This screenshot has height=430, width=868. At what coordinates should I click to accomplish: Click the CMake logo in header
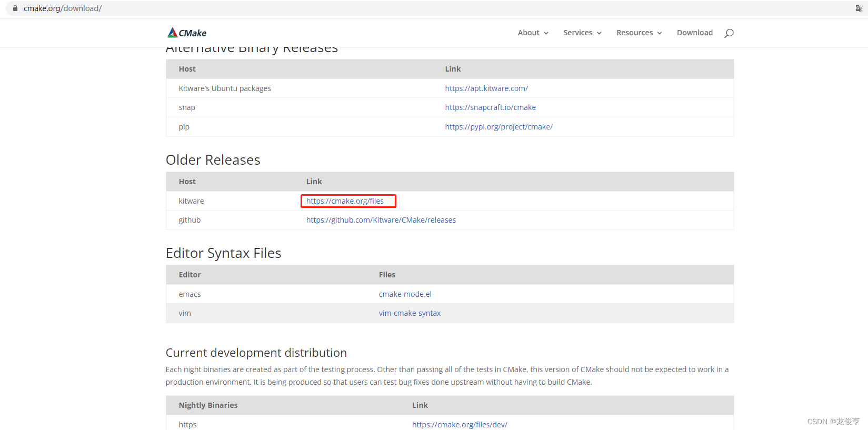point(187,33)
